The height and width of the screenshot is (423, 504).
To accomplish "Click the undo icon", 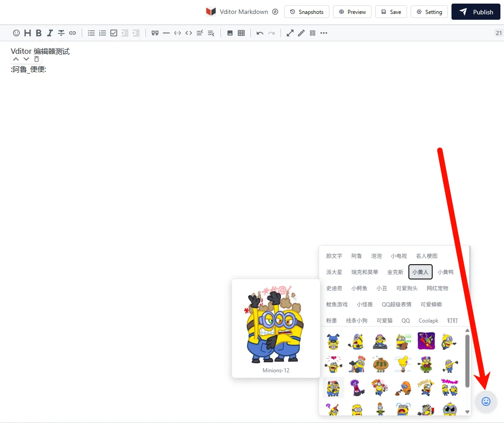I will (x=260, y=33).
